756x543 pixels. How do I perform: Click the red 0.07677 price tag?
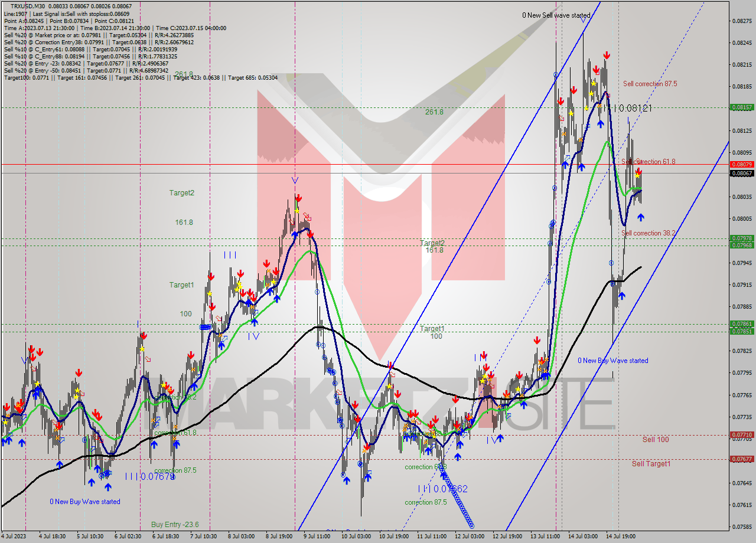pos(741,459)
